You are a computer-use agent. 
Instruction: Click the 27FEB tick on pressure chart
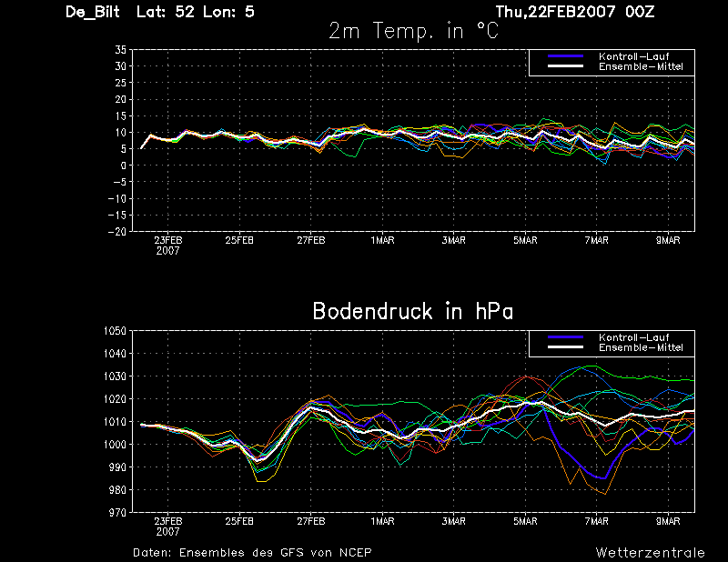[311, 521]
